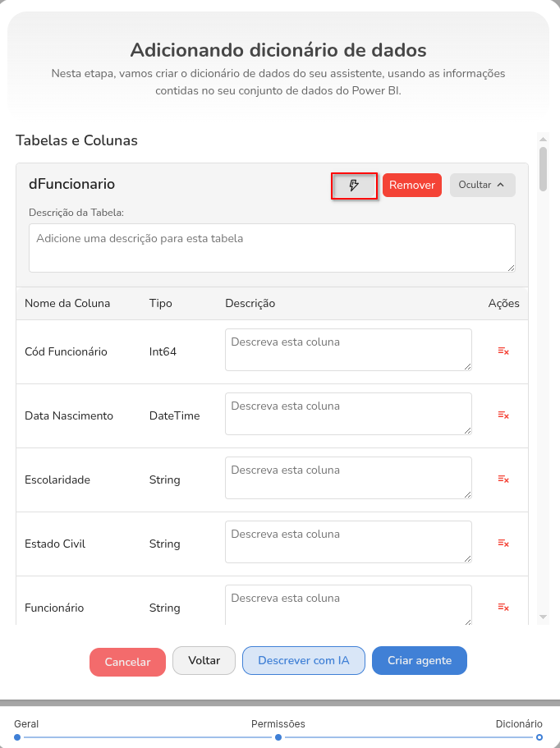The height and width of the screenshot is (748, 560).
Task: Go back with the Voltar button
Action: (204, 660)
